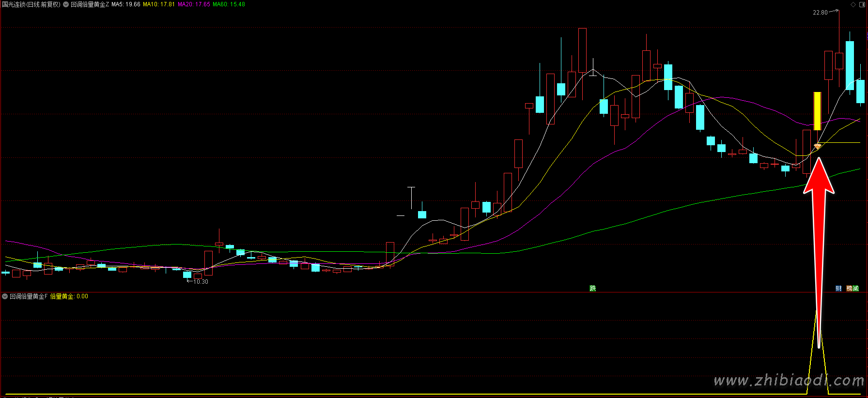This screenshot has width=868, height=398.
Task: Click the blue 财 financial marker
Action: (x=838, y=288)
